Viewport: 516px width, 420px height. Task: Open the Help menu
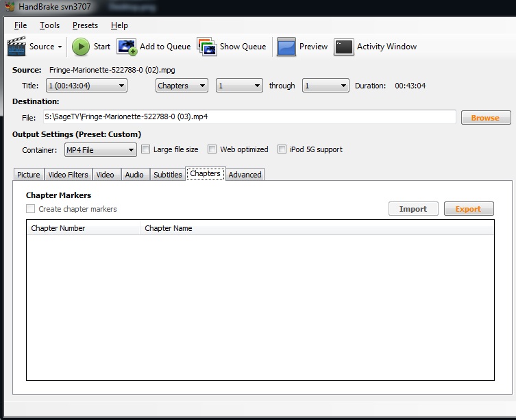click(x=119, y=25)
